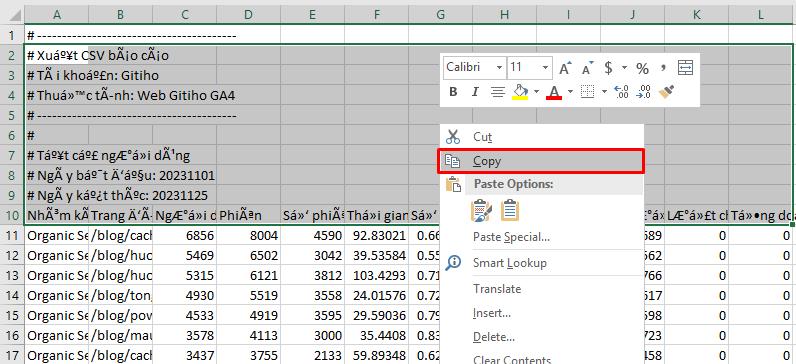Select row 10 header
This screenshot has width=796, height=364.
12,216
